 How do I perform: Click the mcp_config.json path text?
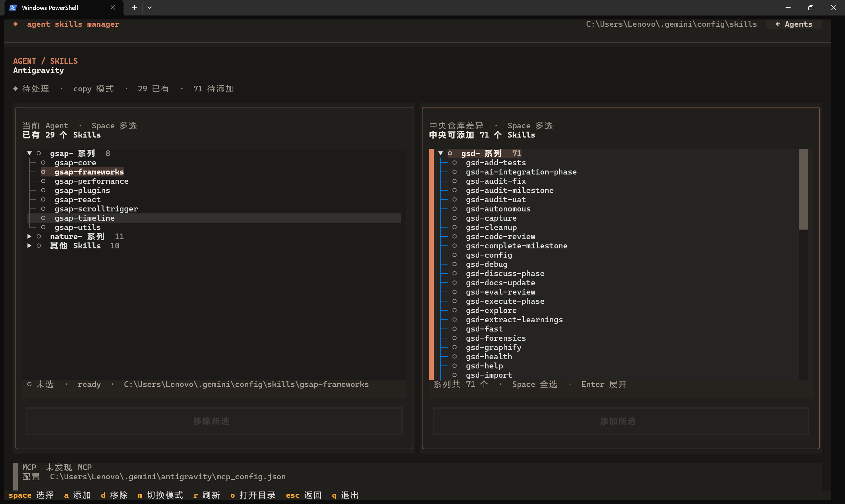[168, 477]
